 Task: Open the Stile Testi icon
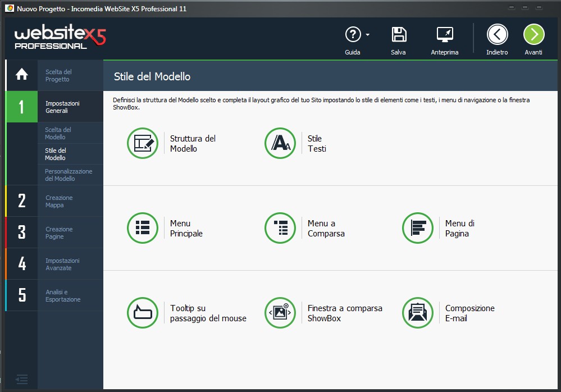pos(280,143)
